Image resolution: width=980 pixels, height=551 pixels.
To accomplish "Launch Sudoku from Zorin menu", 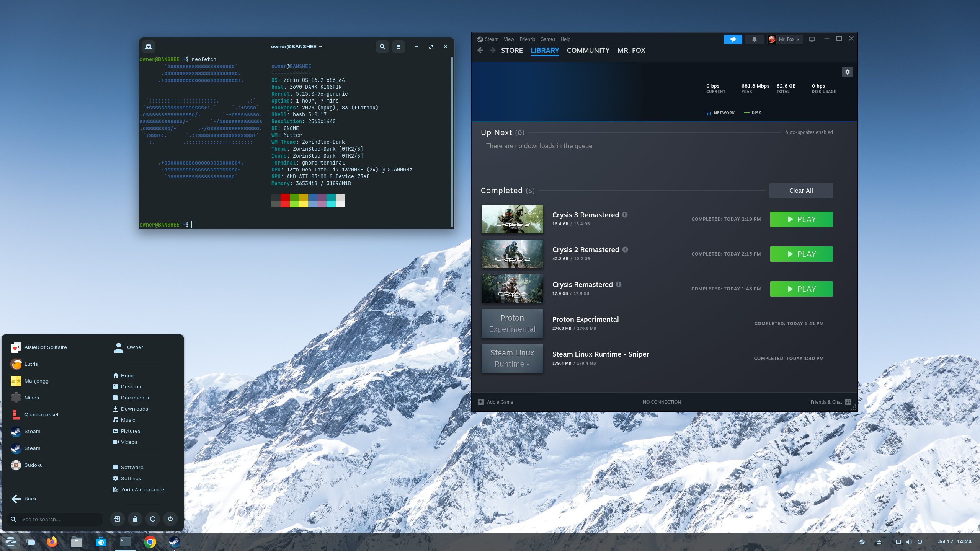I will pyautogui.click(x=26, y=465).
